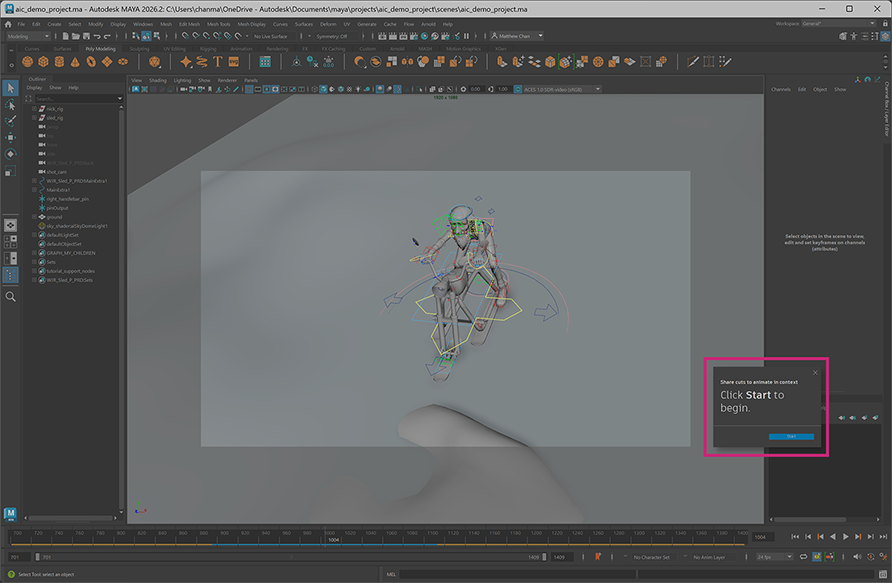This screenshot has width=892, height=583.
Task: Switch to the Rigging shelf tab
Action: tap(207, 47)
